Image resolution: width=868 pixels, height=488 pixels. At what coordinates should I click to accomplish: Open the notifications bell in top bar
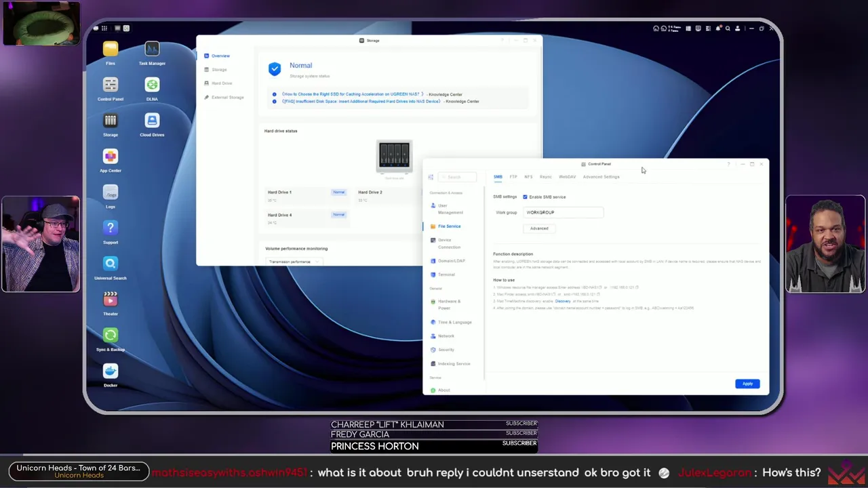point(717,28)
